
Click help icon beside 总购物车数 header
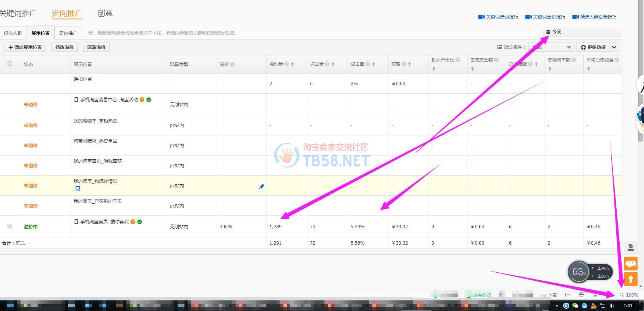point(574,60)
